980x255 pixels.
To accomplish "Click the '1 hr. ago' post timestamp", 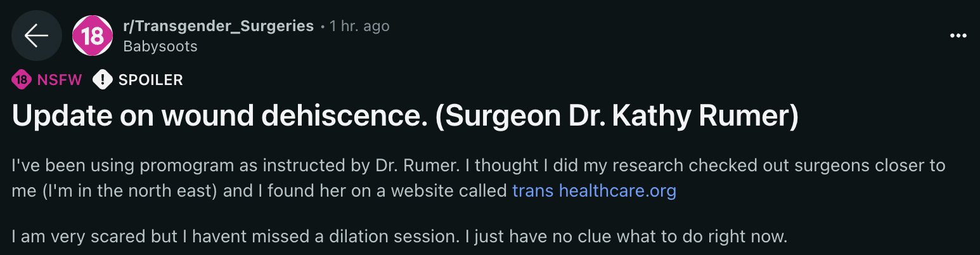I will click(359, 26).
